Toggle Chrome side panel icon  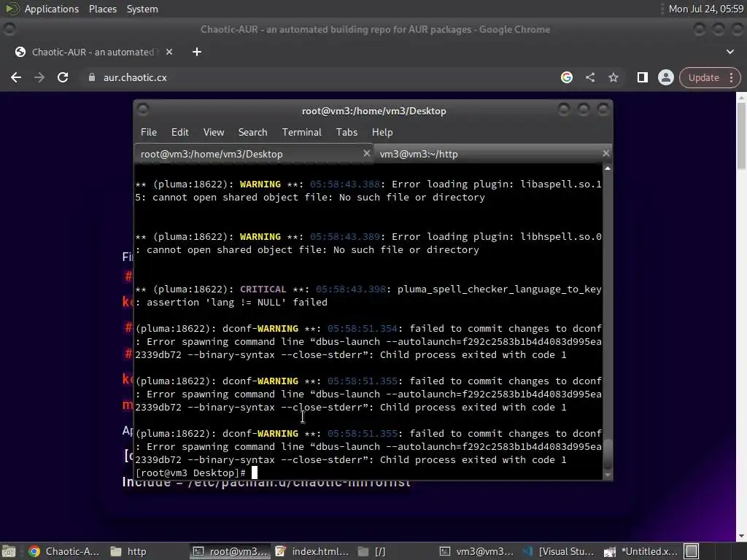[x=642, y=77]
